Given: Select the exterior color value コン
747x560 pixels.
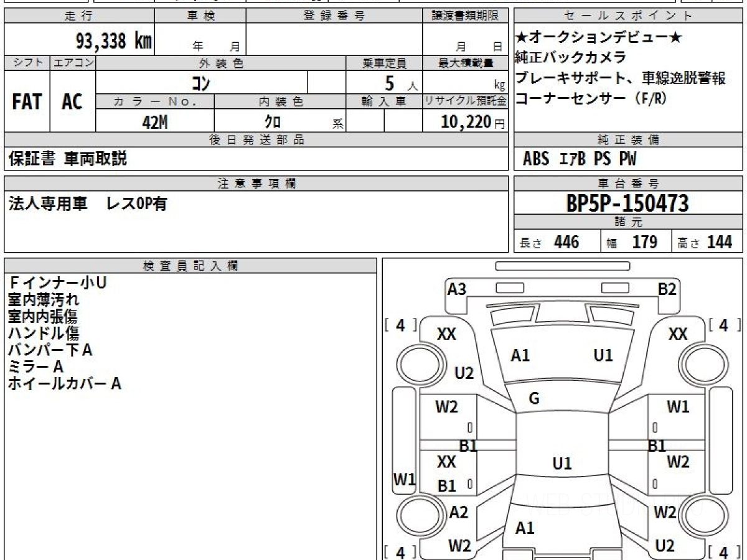Looking at the screenshot, I should pos(201,82).
